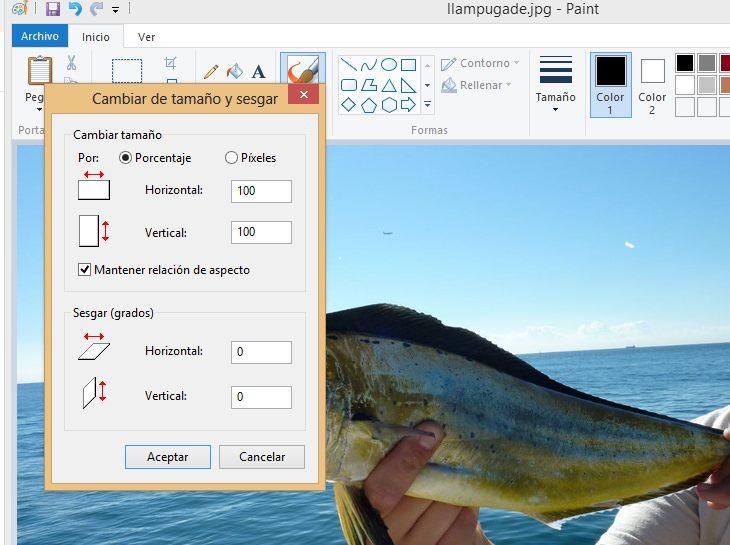This screenshot has height=545, width=730.
Task: Open the Rellenar fill dropdown
Action: (476, 85)
